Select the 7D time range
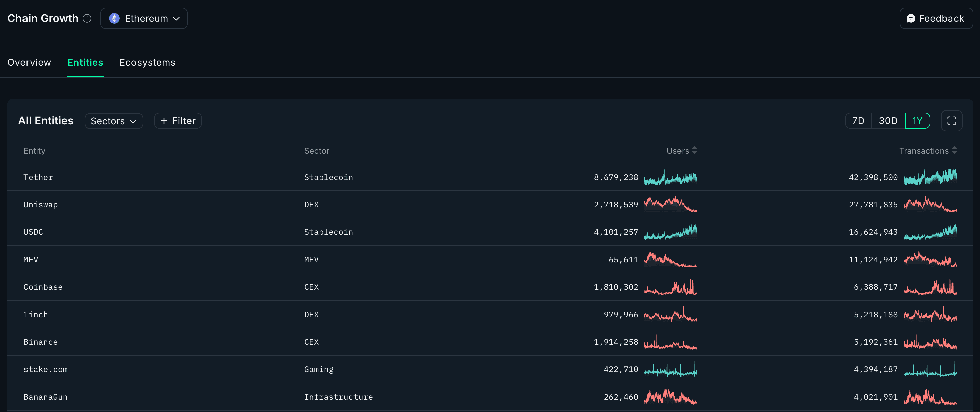Screen dimensions: 980x412 858,121
